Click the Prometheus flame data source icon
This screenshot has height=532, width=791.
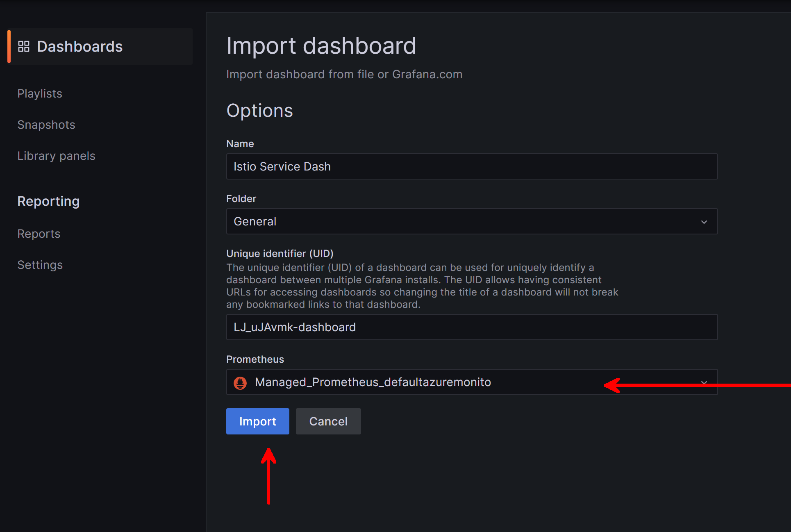[240, 382]
